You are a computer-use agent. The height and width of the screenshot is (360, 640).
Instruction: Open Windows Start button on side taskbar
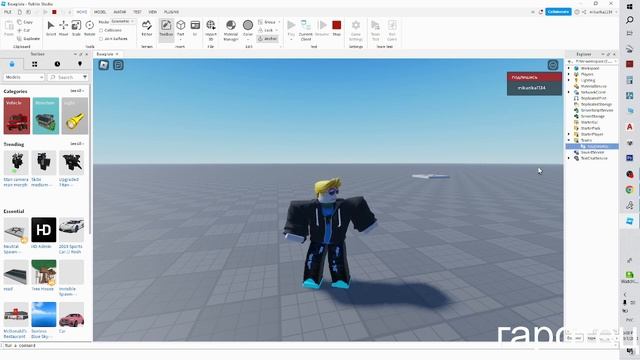coord(629,6)
